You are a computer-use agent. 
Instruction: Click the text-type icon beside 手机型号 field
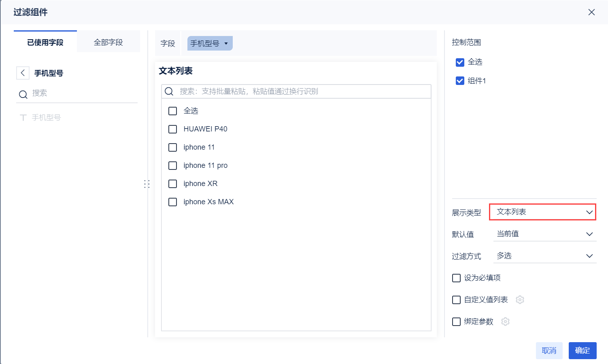(x=23, y=118)
